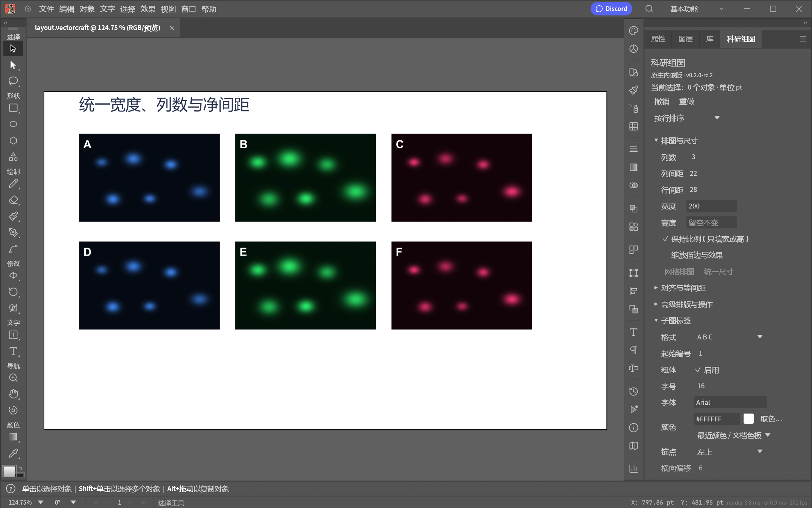
Task: Click the white label color swatch
Action: [x=748, y=419]
